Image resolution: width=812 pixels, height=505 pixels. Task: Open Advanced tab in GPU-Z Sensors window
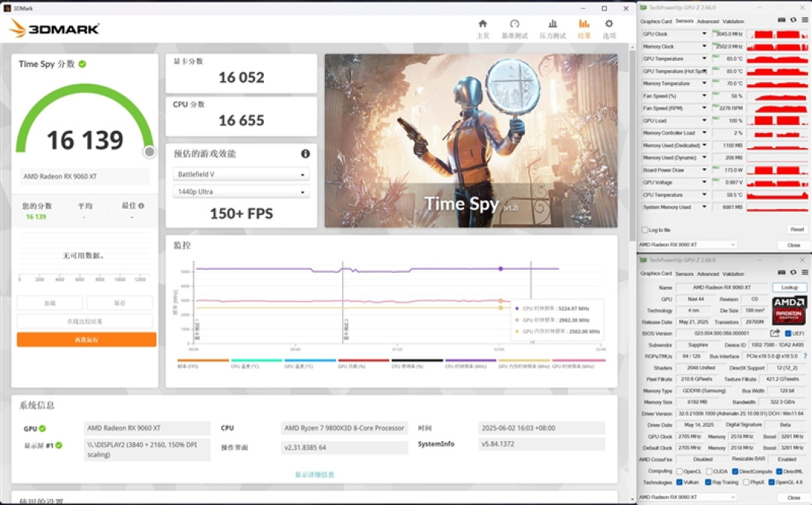708,21
